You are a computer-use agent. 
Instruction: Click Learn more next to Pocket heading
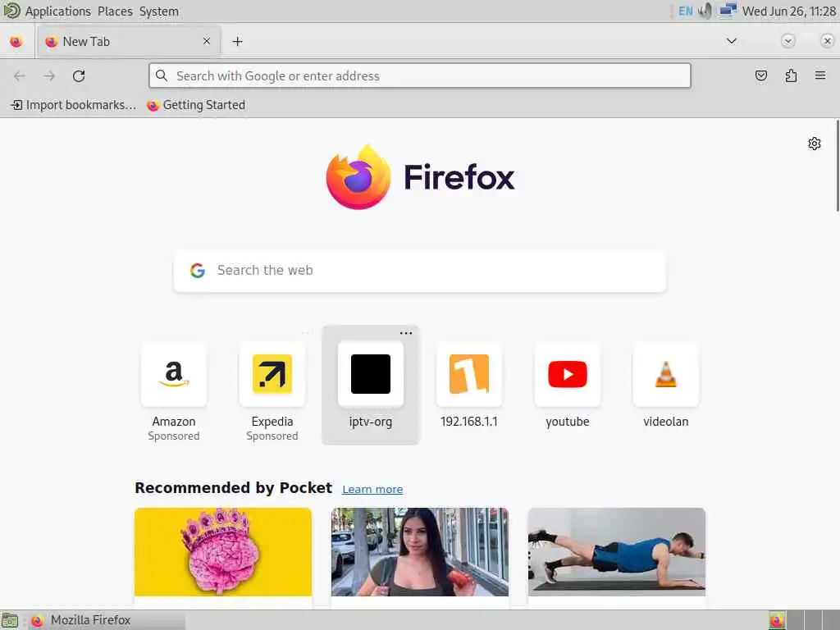click(372, 489)
